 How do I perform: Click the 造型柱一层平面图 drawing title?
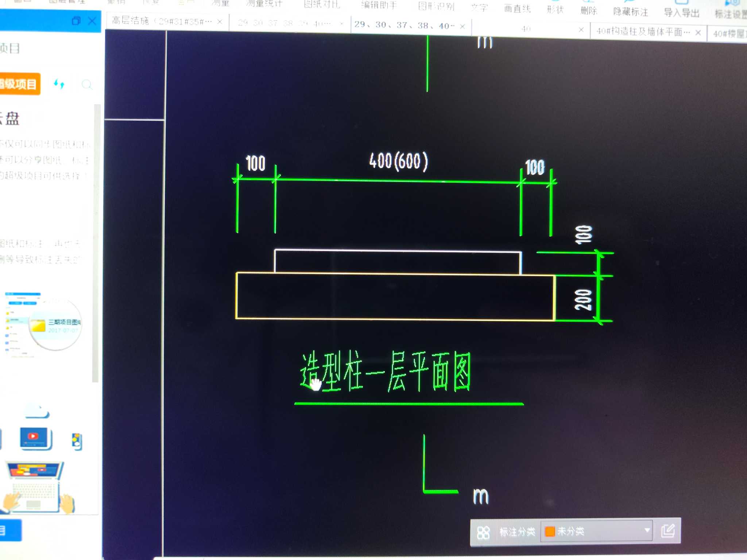click(x=385, y=371)
